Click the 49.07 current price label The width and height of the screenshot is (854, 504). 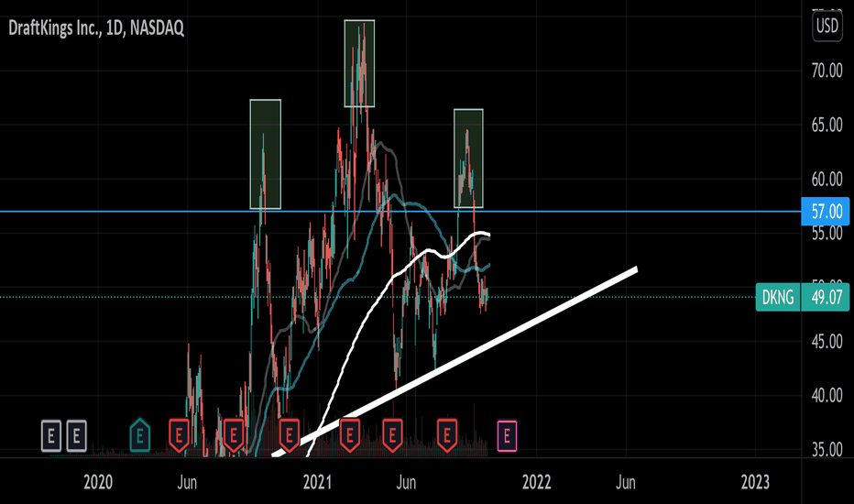[825, 298]
